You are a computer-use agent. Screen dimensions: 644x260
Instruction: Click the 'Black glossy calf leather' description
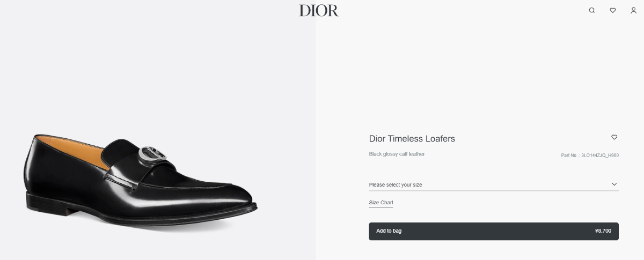[x=397, y=154]
